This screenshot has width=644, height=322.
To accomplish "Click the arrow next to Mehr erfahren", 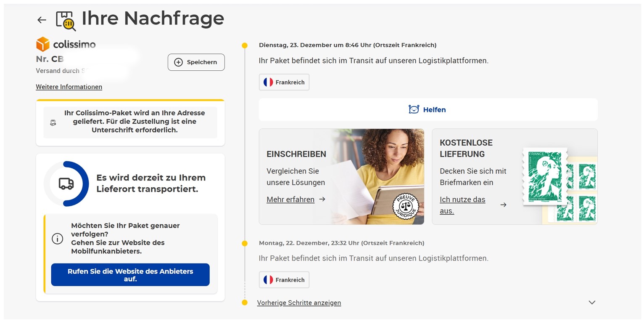I will 322,199.
